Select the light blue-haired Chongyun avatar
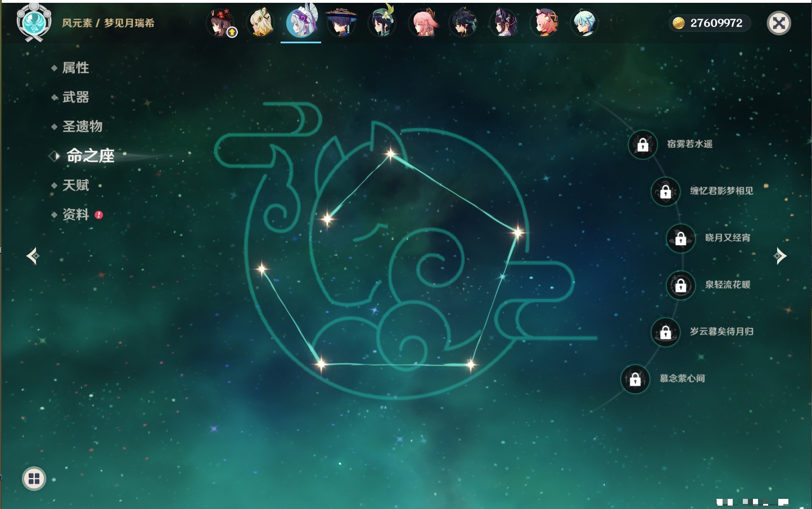Screen dimensions: 812x509 (584, 23)
